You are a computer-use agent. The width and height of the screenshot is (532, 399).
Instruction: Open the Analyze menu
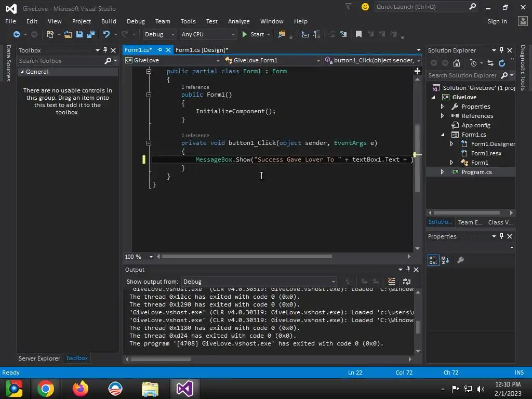click(x=238, y=21)
